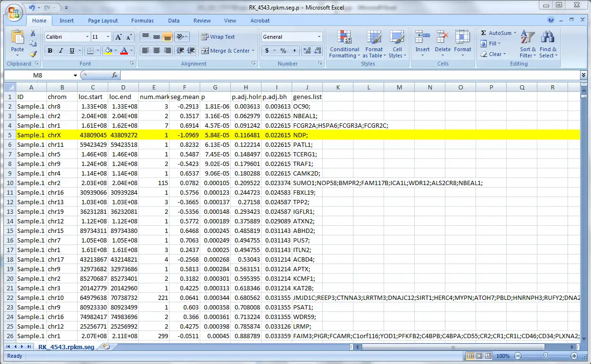The image size is (591, 364).
Task: Expand the Name Box dropdown arrow
Action: tap(75, 76)
